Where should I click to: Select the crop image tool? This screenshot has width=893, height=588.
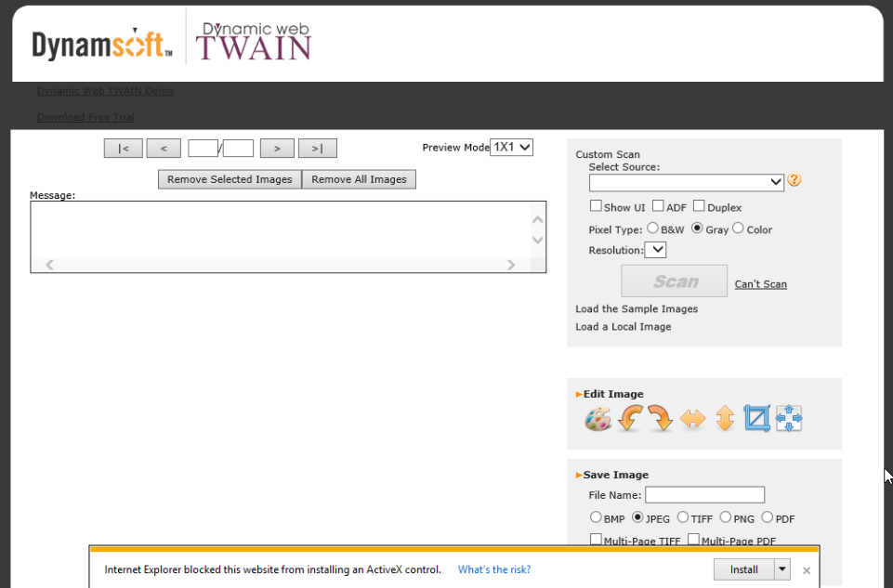pos(756,419)
